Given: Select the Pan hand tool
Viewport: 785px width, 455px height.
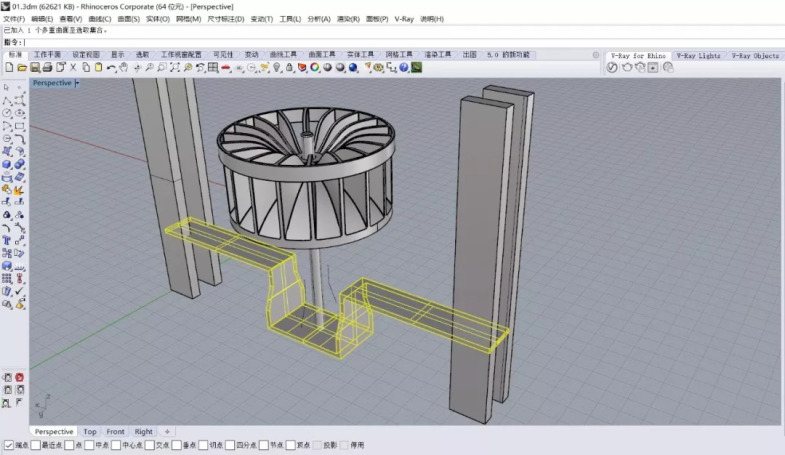Looking at the screenshot, I should [x=123, y=67].
